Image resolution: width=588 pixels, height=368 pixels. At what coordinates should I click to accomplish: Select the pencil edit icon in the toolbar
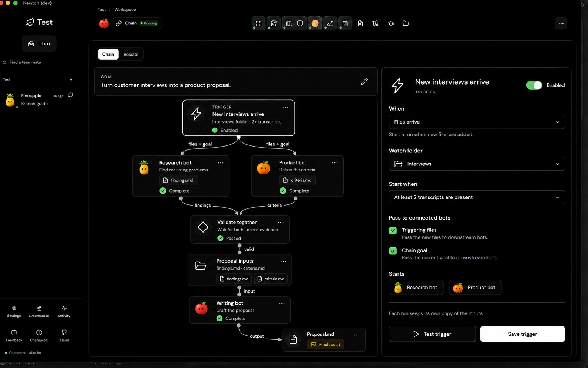point(330,23)
